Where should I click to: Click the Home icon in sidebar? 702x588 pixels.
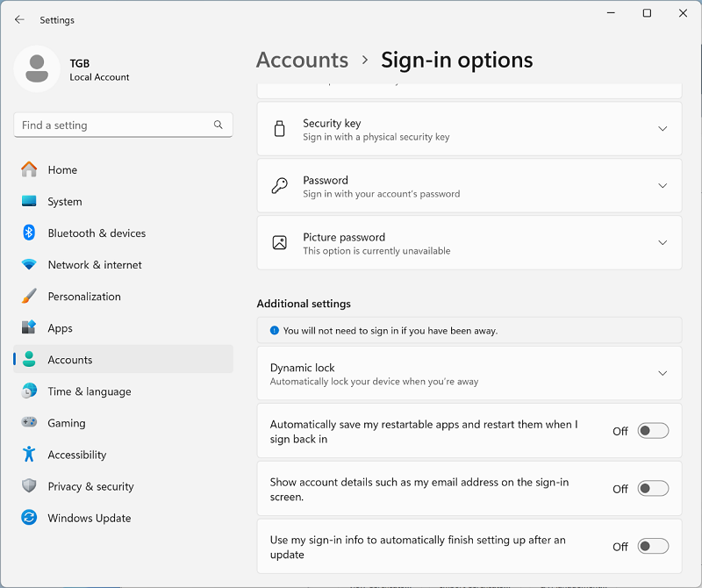29,169
